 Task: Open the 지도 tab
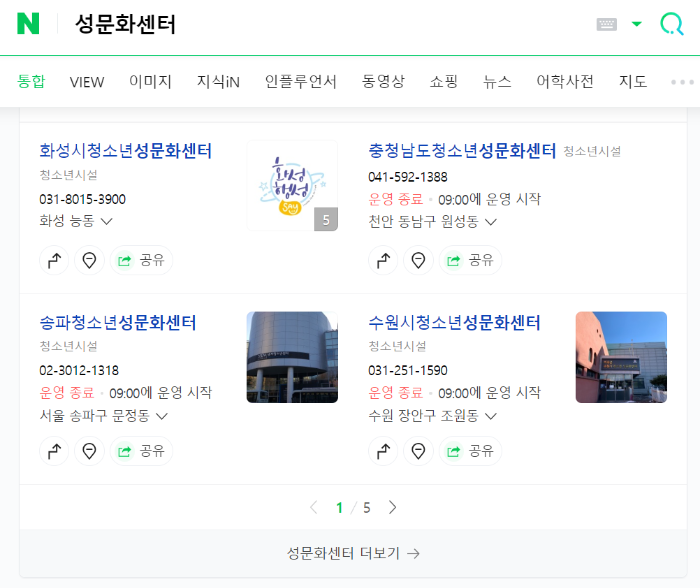click(x=633, y=81)
